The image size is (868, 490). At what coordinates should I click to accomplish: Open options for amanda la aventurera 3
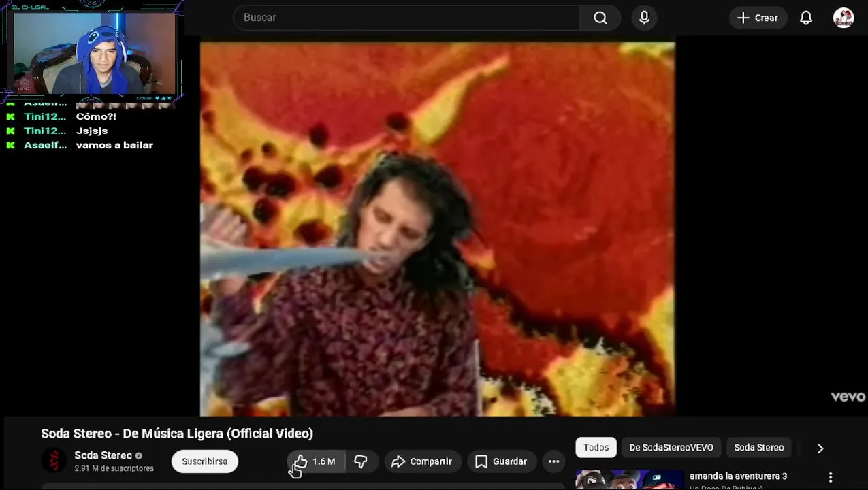click(831, 478)
